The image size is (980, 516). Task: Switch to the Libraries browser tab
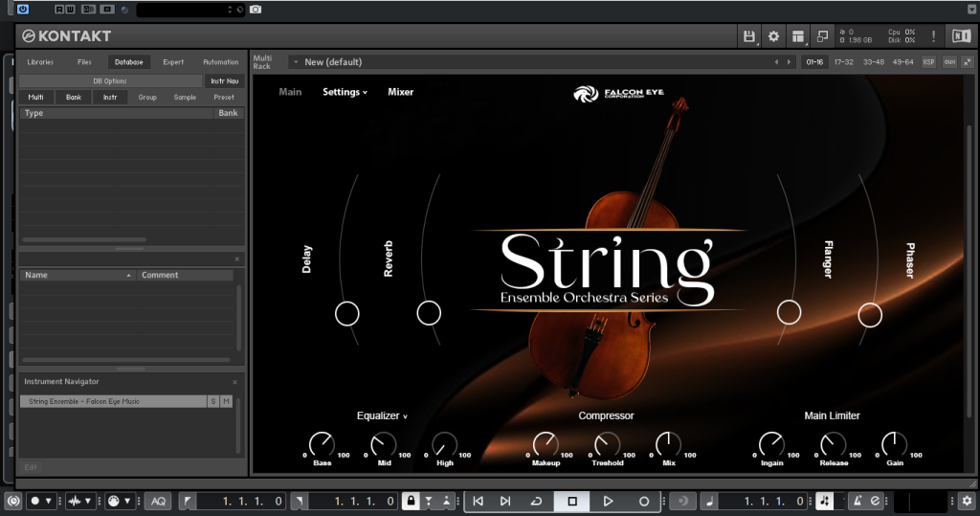click(x=40, y=62)
